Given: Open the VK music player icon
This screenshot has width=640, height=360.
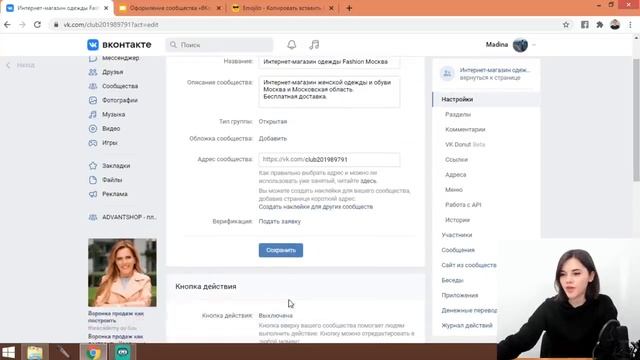Looking at the screenshot, I should 314,44.
